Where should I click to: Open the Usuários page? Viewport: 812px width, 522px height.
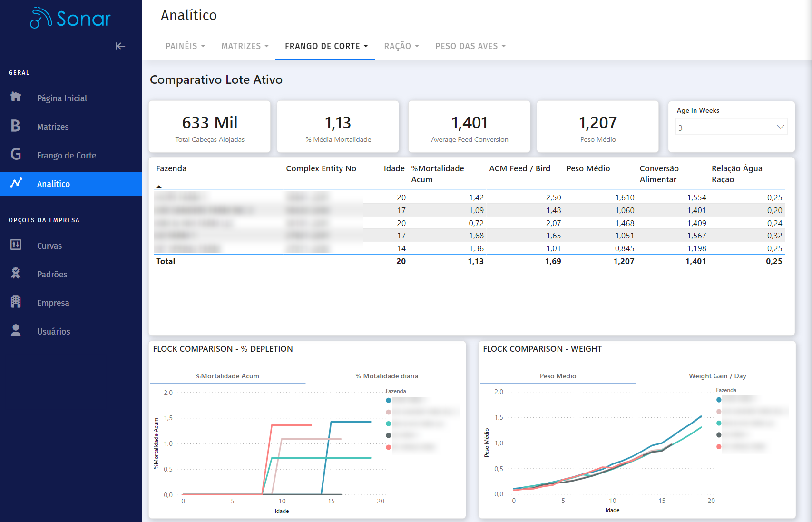[x=71, y=331]
